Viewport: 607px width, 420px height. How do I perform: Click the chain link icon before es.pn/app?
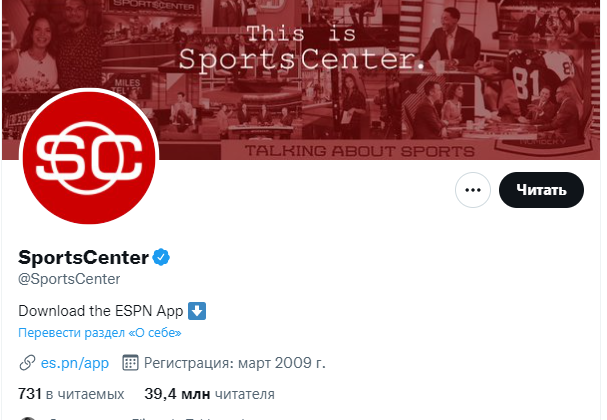(x=27, y=361)
